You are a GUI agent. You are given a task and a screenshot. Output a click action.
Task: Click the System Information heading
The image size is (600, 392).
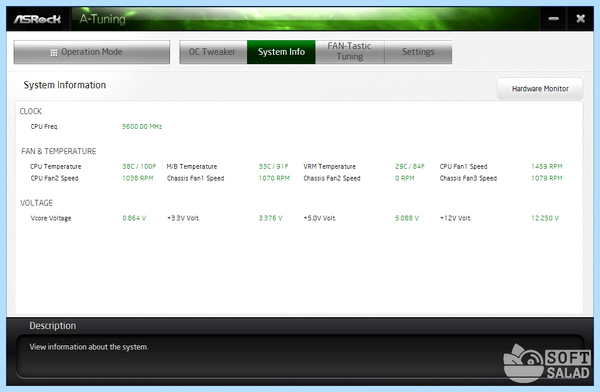[65, 85]
